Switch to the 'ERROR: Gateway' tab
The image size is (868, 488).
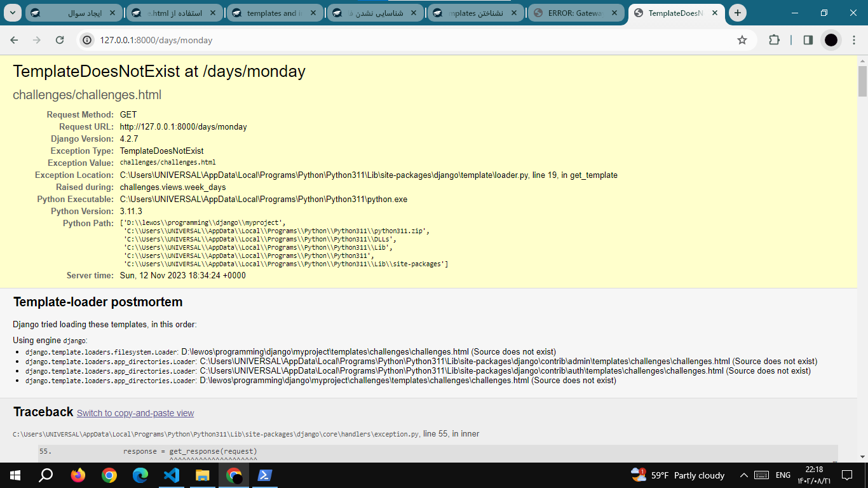tap(575, 13)
